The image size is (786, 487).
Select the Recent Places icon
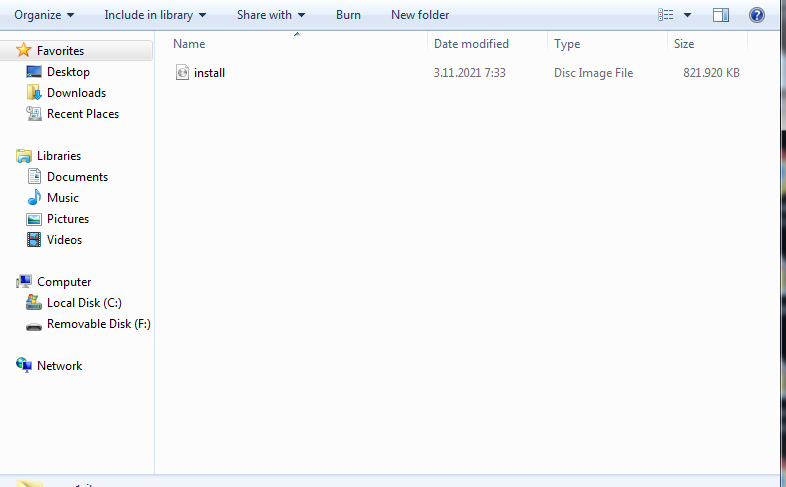[35, 114]
